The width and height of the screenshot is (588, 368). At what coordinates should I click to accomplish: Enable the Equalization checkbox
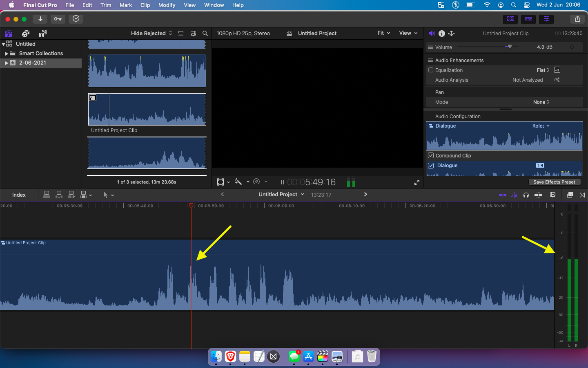click(430, 70)
